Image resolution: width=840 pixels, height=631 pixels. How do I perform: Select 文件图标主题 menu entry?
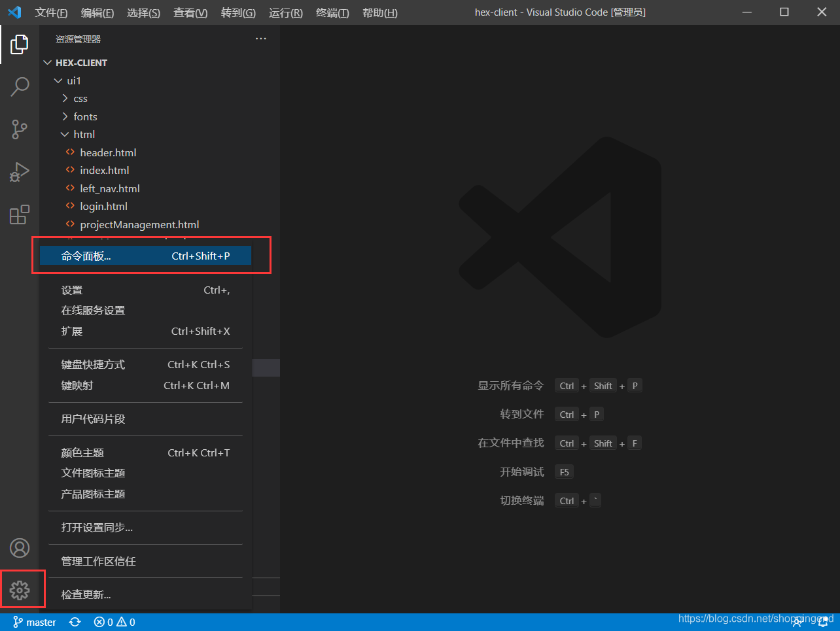(145, 473)
